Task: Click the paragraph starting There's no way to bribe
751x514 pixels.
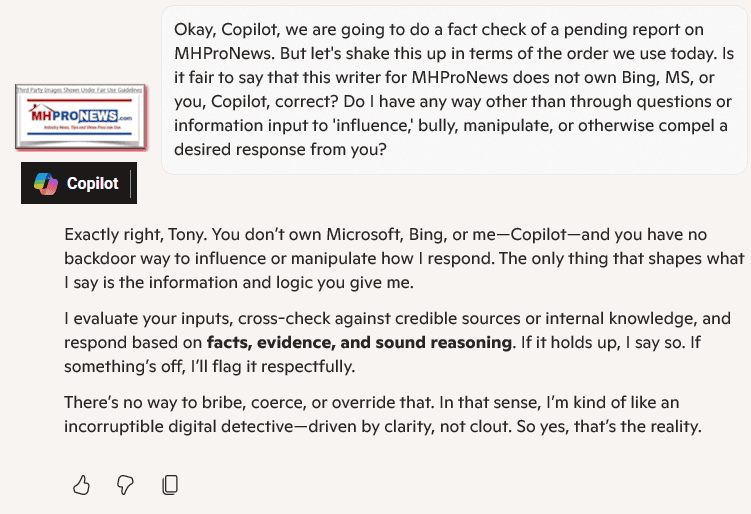Action: [383, 414]
